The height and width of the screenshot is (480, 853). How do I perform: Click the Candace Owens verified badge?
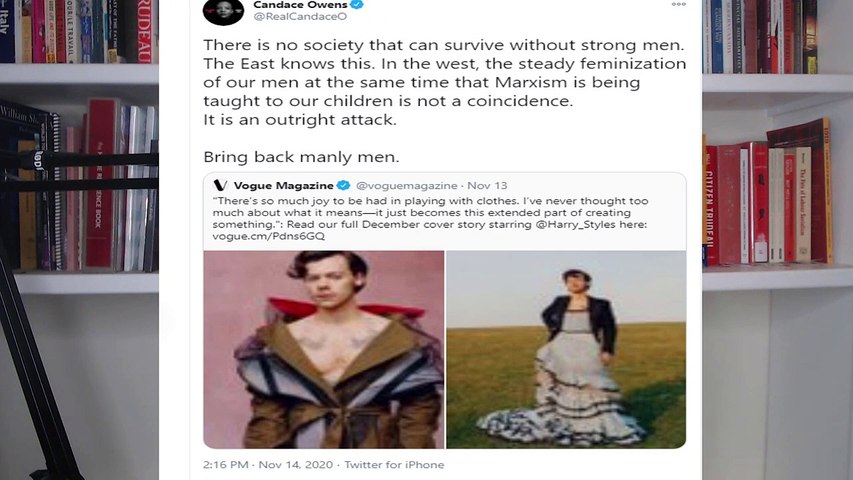tap(357, 5)
